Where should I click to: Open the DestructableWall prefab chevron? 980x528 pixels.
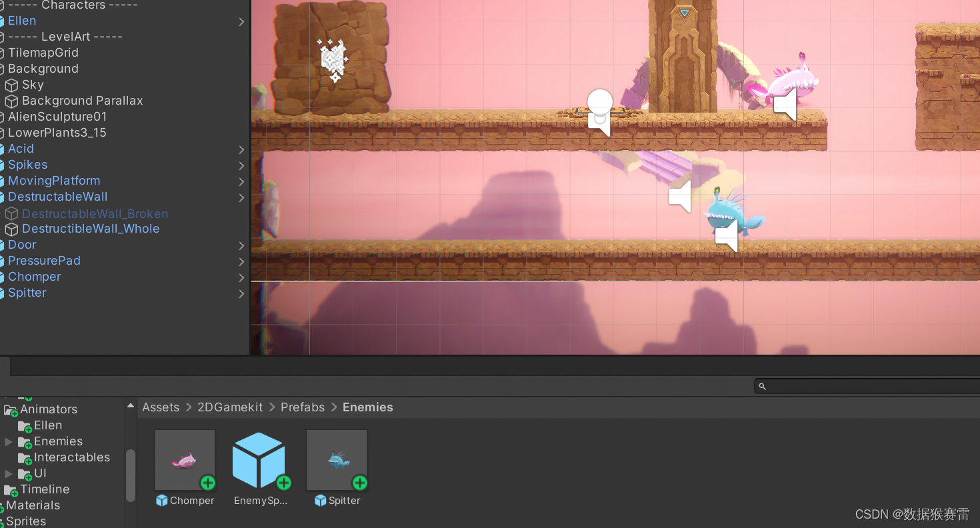tap(241, 198)
